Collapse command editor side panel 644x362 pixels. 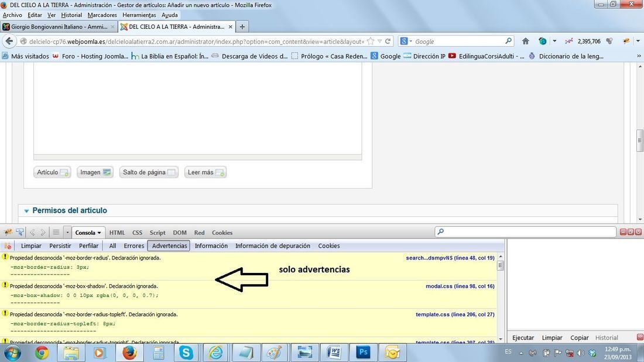[639, 337]
